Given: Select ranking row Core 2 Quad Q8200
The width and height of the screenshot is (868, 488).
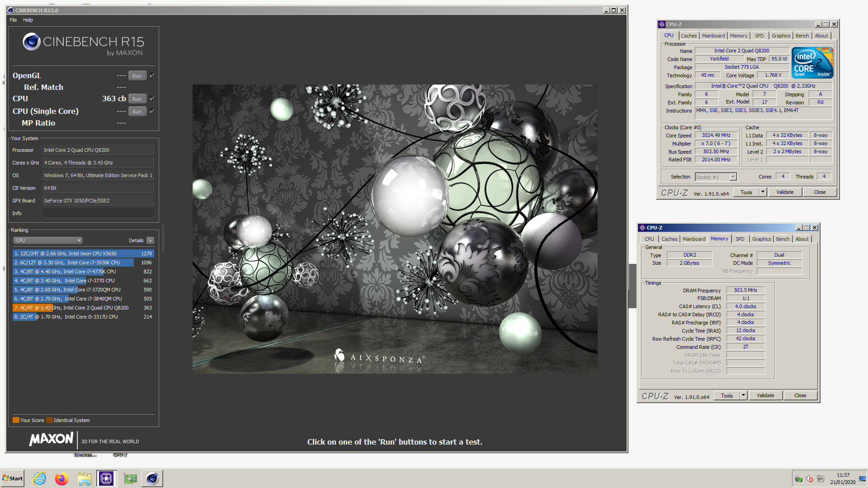Looking at the screenshot, I should tap(83, 308).
